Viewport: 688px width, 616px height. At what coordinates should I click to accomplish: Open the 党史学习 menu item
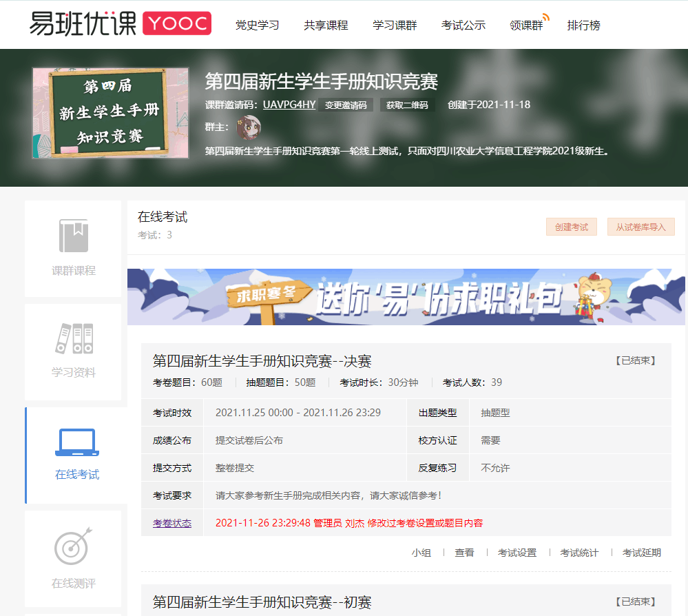[x=257, y=25]
